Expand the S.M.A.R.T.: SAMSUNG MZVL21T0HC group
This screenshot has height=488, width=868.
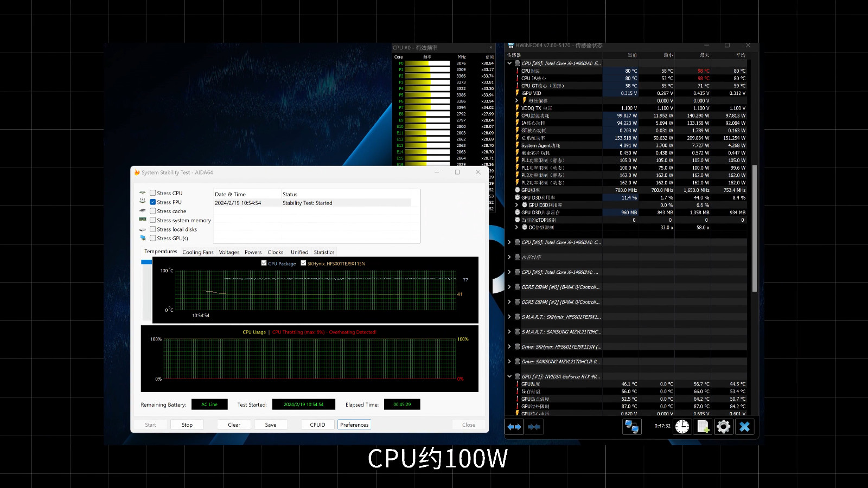pyautogui.click(x=509, y=332)
